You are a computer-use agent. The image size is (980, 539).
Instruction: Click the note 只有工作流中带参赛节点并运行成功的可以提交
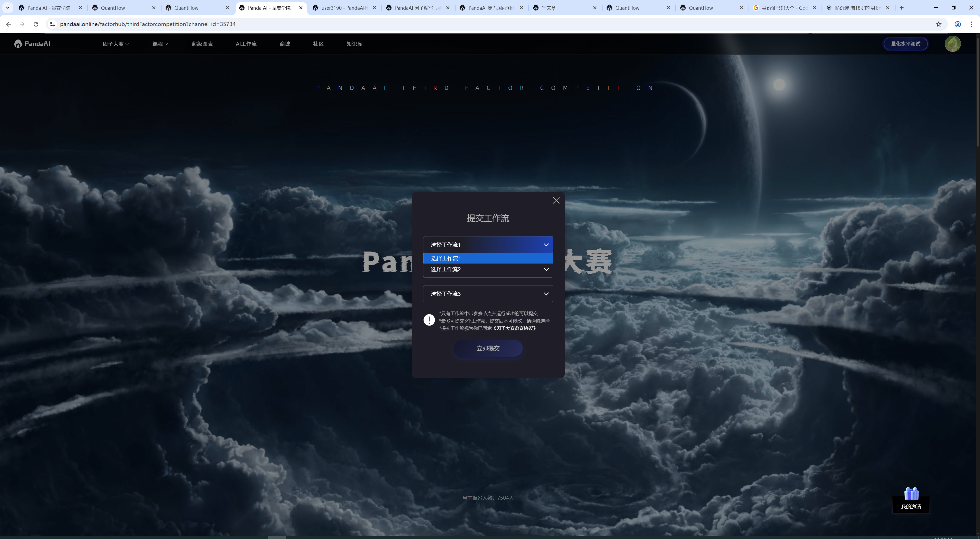[488, 313]
